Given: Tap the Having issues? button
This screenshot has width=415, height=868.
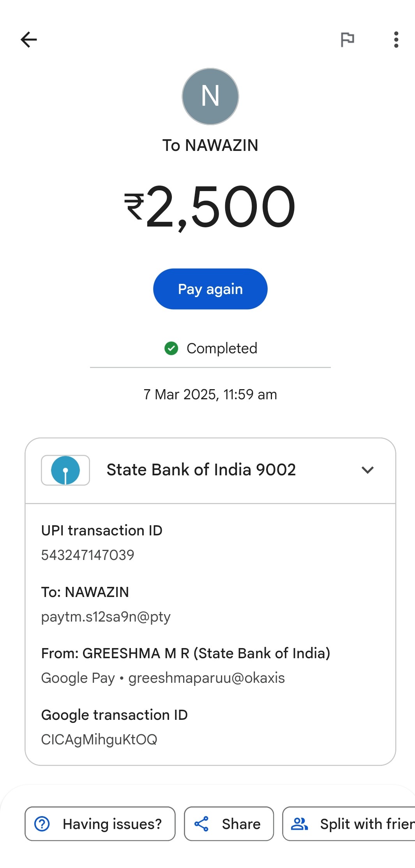Looking at the screenshot, I should pos(100,824).
